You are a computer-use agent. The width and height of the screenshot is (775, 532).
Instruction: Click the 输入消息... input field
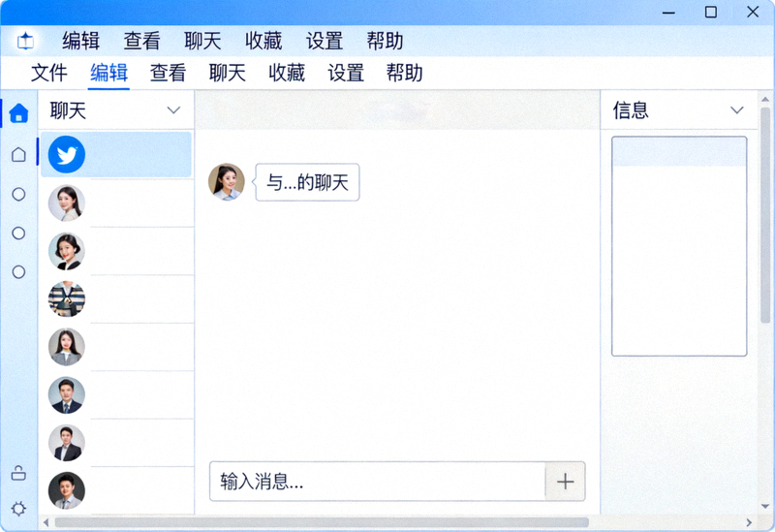point(378,481)
